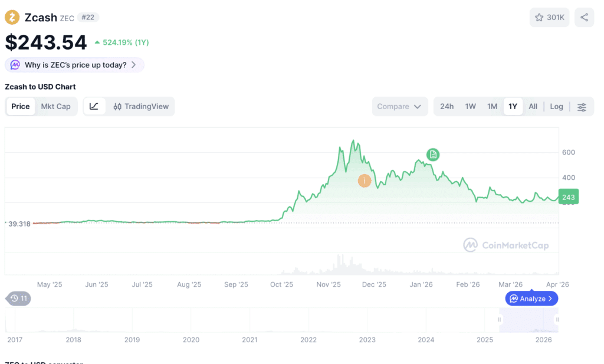Select the line chart style icon
This screenshot has width=604, height=364.
click(95, 106)
